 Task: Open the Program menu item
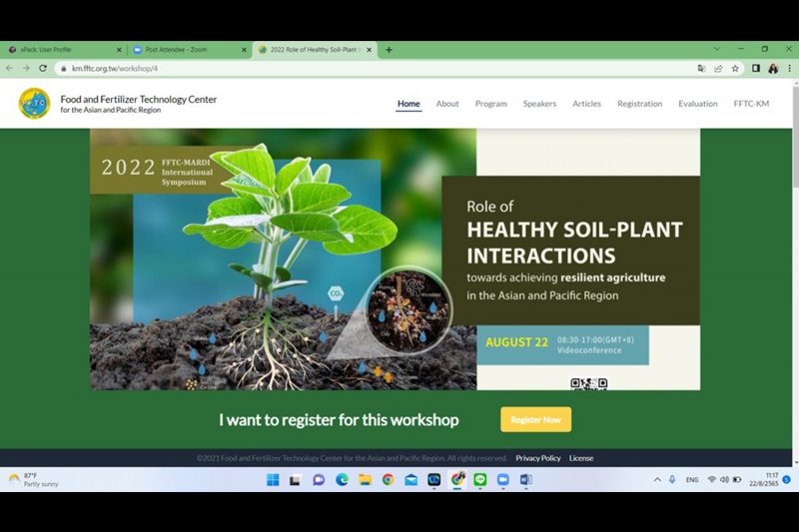[490, 104]
